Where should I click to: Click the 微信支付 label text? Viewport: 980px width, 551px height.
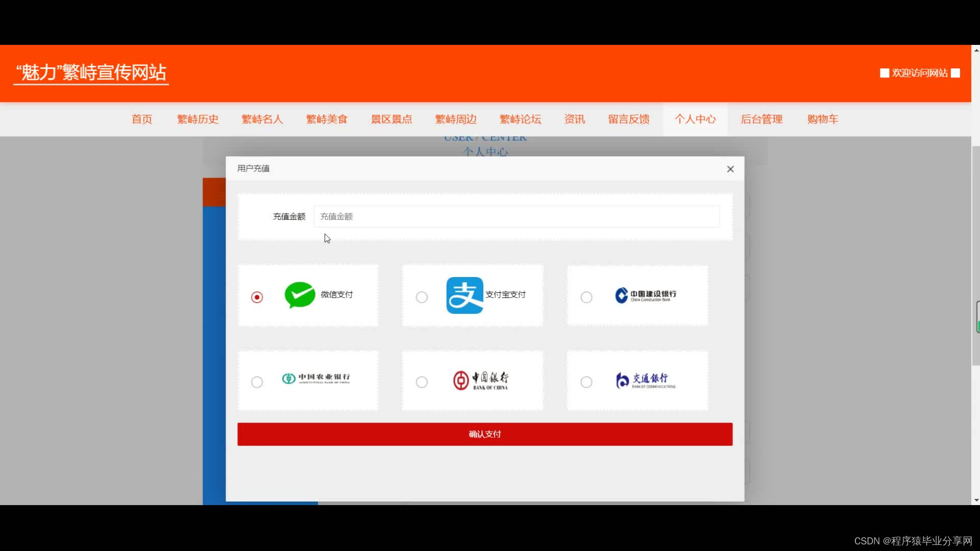click(x=336, y=294)
